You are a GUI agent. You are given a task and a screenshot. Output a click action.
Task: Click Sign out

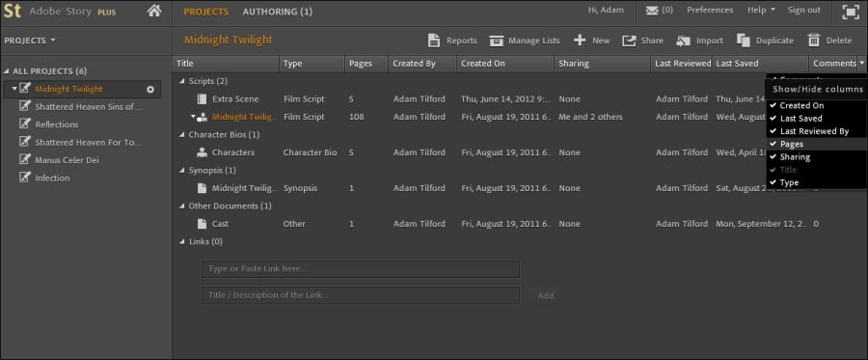(x=804, y=10)
